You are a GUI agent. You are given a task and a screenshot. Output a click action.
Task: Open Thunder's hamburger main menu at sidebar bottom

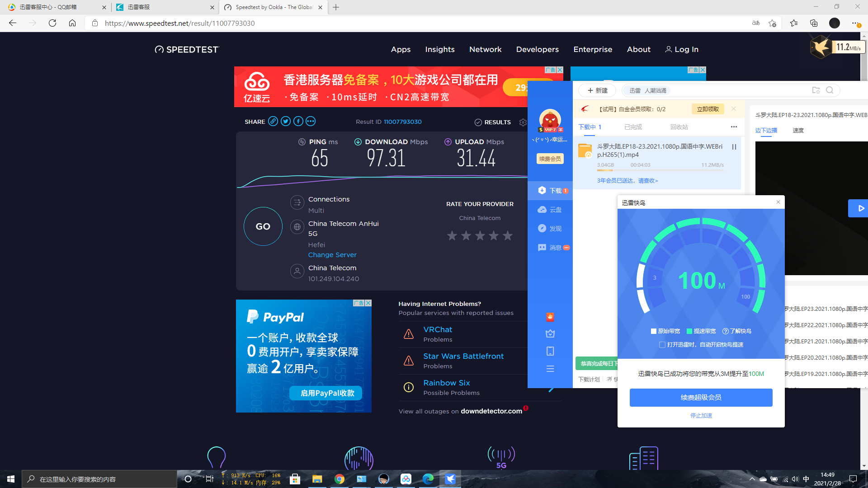550,369
